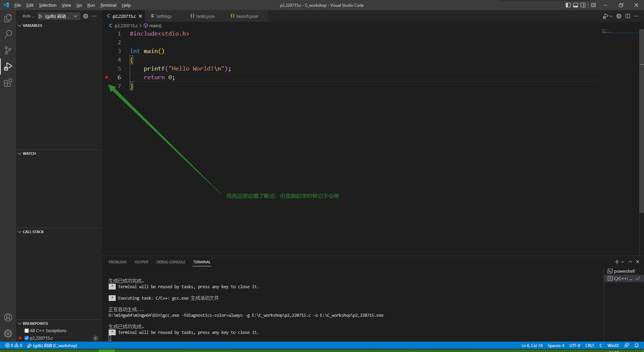
Task: Open the Manage gear in activity bar
Action: pos(8,334)
